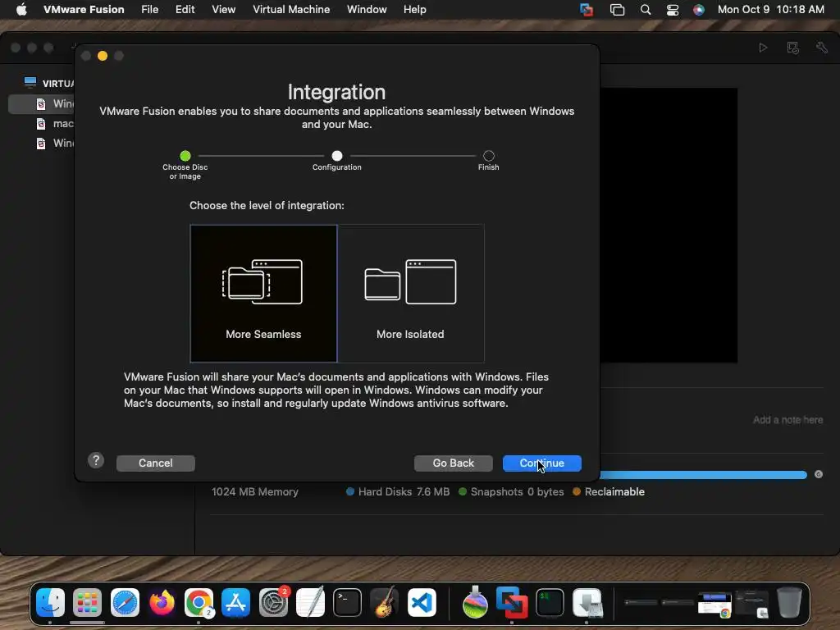Open the Help menu
840x630 pixels.
[x=414, y=10]
